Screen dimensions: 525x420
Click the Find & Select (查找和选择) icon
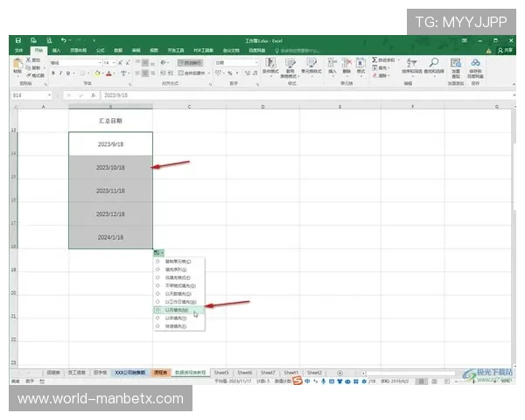point(434,65)
